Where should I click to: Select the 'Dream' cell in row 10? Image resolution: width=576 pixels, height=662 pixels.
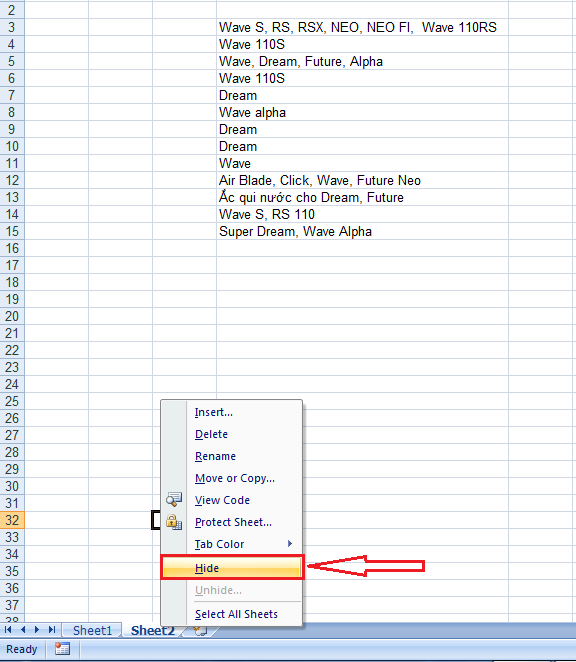362,146
